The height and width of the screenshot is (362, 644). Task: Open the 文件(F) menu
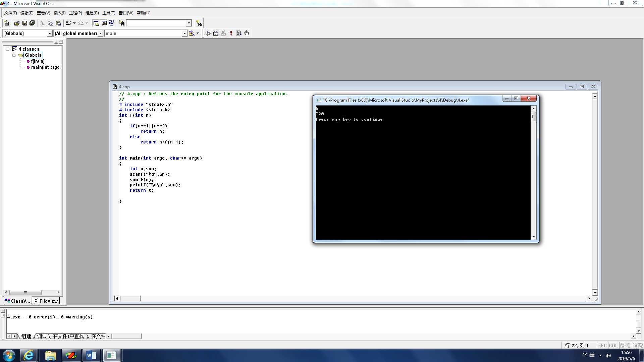point(10,13)
